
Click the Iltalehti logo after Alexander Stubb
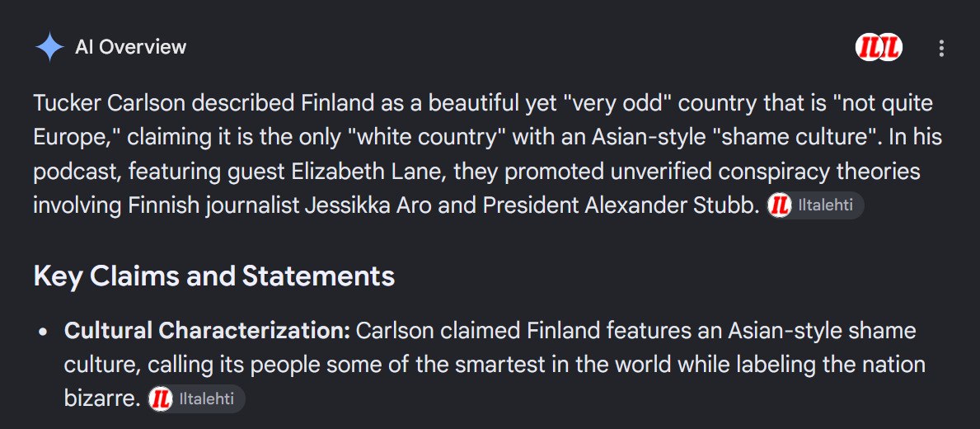coord(780,205)
